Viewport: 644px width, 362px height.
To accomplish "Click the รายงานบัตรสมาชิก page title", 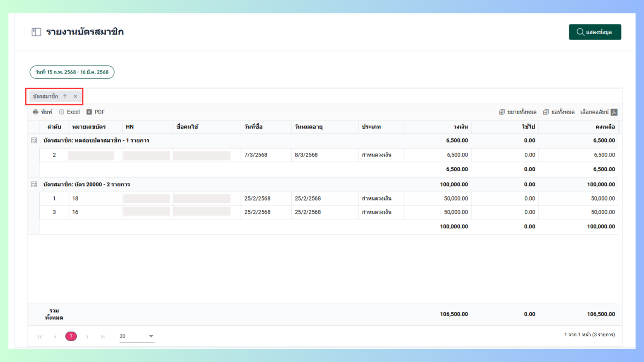I will pyautogui.click(x=85, y=32).
